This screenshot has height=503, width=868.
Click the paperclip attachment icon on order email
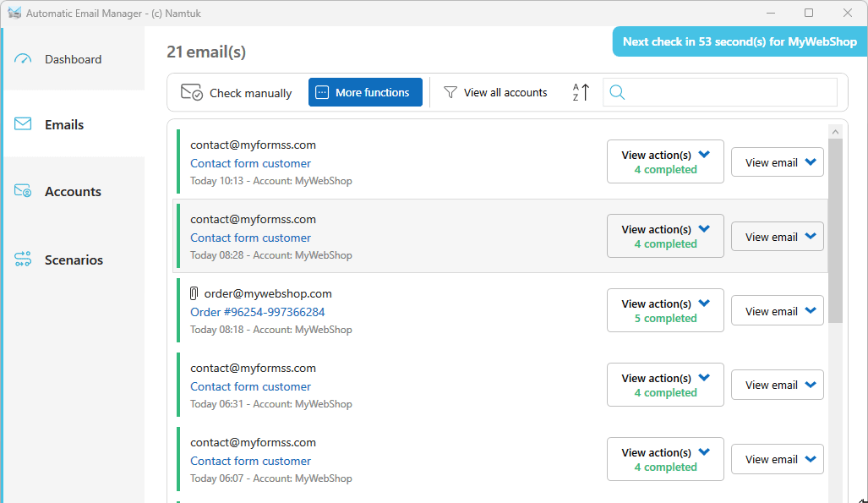click(x=194, y=293)
